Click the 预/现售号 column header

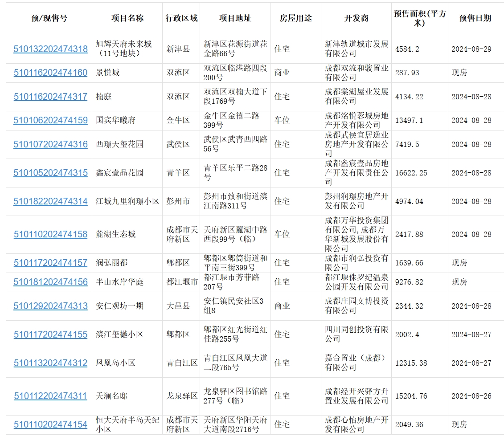(49, 18)
